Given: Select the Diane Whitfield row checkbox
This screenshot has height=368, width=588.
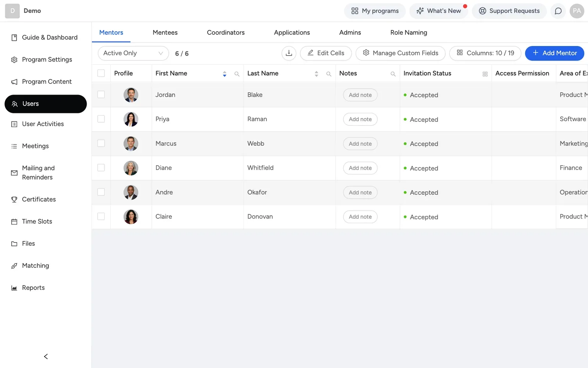Looking at the screenshot, I should point(101,167).
